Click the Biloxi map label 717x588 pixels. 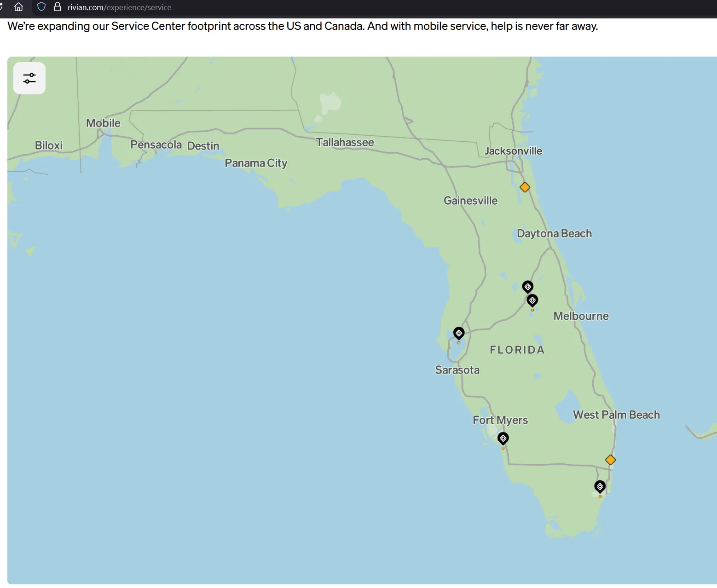pyautogui.click(x=49, y=145)
